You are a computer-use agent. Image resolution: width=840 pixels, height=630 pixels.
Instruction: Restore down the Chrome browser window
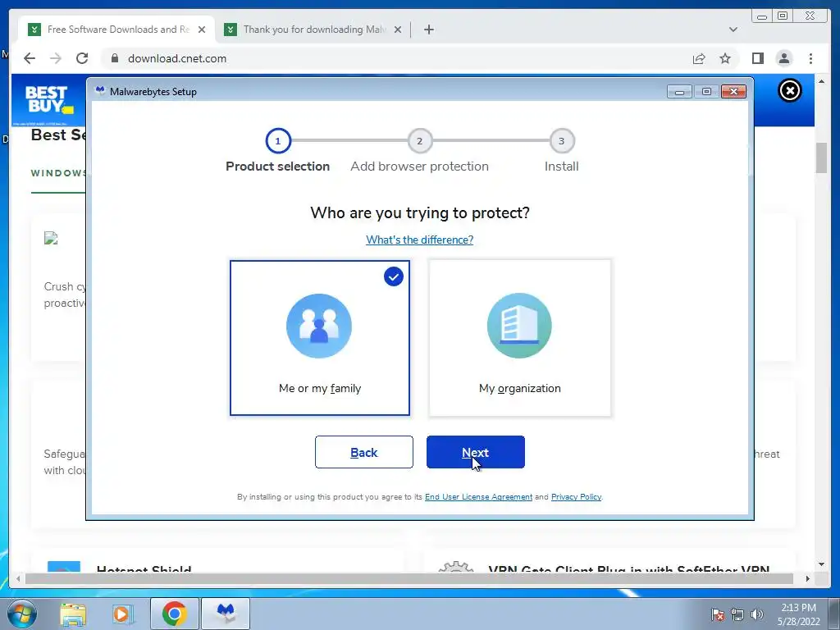[x=783, y=16]
